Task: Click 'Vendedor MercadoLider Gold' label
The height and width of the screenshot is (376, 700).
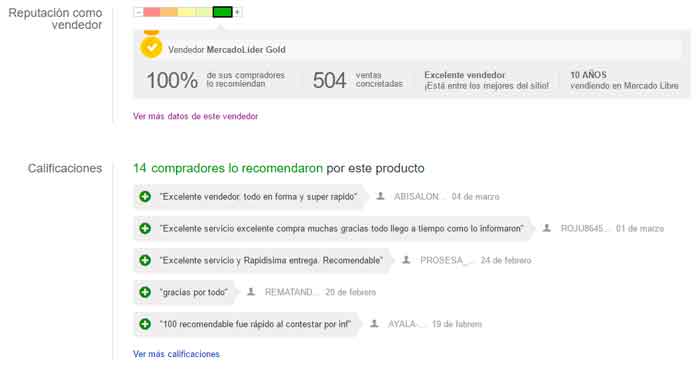Action: 227,50
